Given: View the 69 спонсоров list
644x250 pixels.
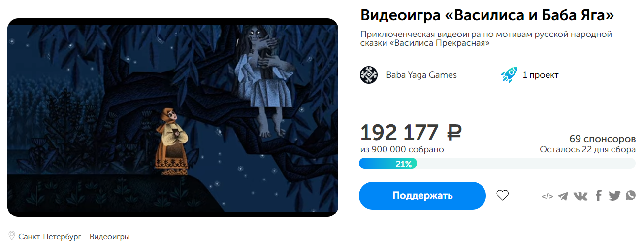Looking at the screenshot, I should point(603,138).
